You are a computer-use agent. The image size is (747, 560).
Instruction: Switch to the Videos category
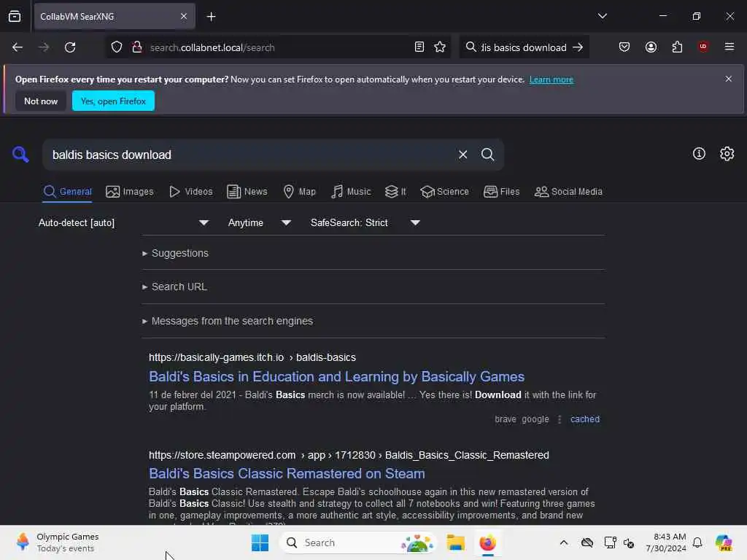190,192
